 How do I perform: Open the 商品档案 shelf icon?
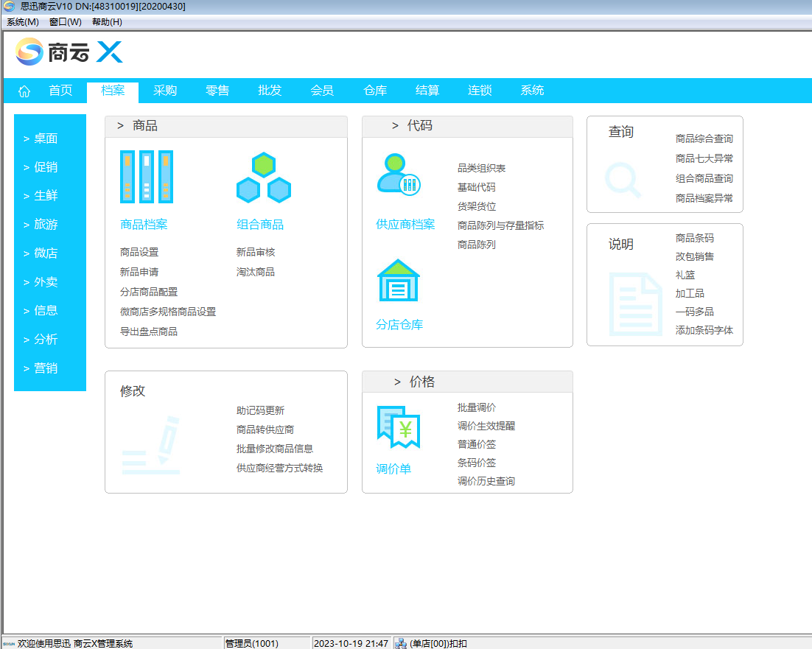pyautogui.click(x=147, y=177)
